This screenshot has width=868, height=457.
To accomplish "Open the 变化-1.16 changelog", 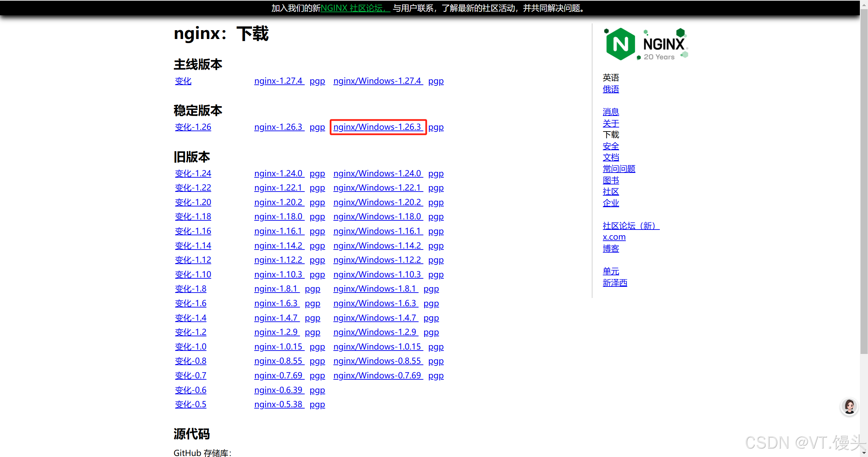I will (x=193, y=231).
